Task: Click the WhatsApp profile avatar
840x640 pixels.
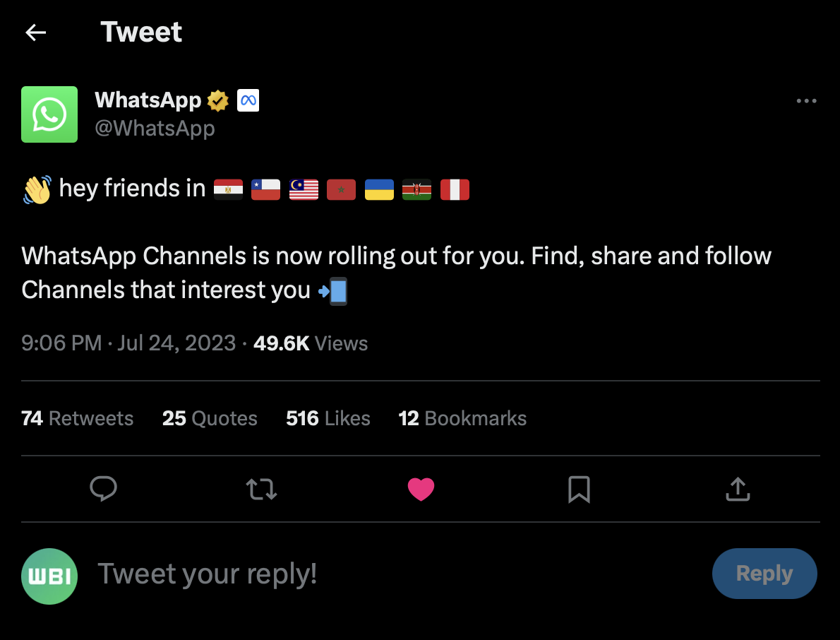Action: click(49, 114)
